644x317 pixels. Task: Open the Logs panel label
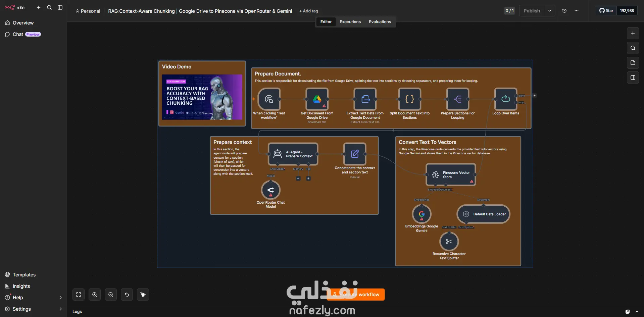(77, 312)
